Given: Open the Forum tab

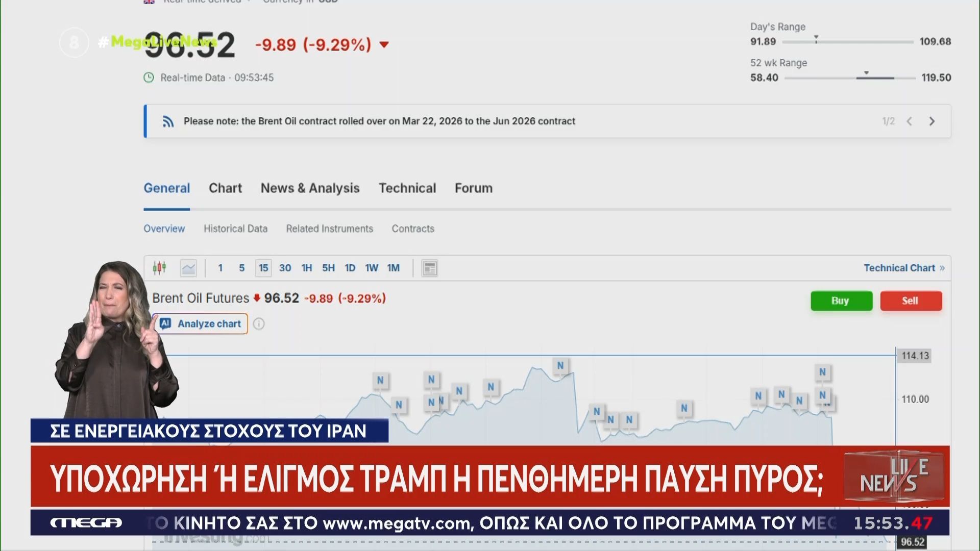Looking at the screenshot, I should point(474,188).
